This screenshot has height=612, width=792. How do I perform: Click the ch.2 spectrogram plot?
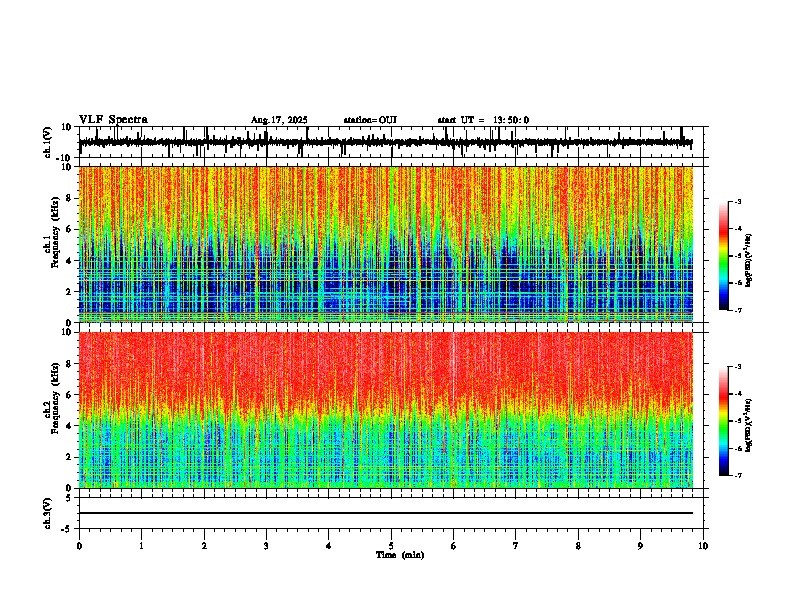[x=386, y=410]
